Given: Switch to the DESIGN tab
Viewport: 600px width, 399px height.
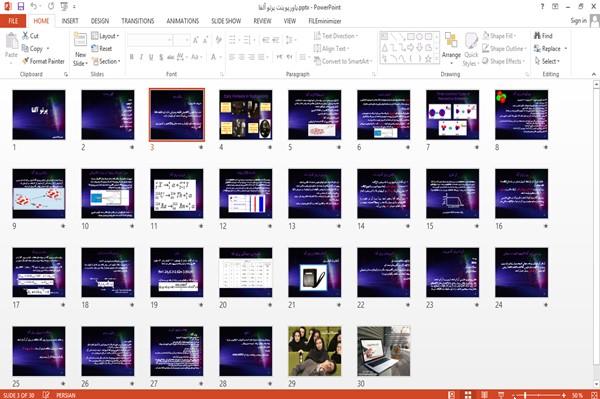Looking at the screenshot, I should pyautogui.click(x=100, y=21).
